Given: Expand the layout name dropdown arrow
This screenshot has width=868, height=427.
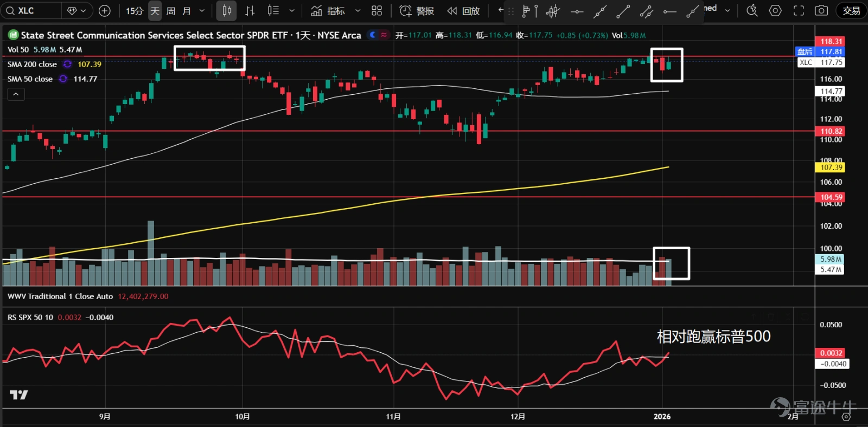Looking at the screenshot, I should [x=727, y=10].
